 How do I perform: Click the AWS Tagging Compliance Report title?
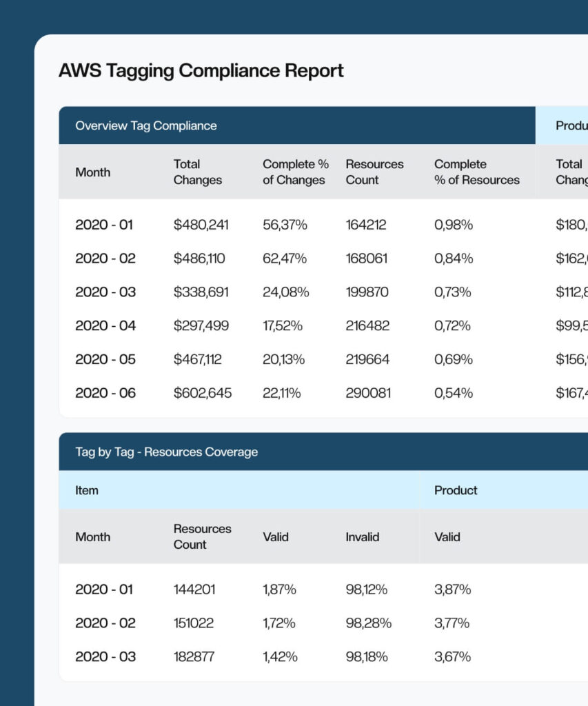(201, 70)
